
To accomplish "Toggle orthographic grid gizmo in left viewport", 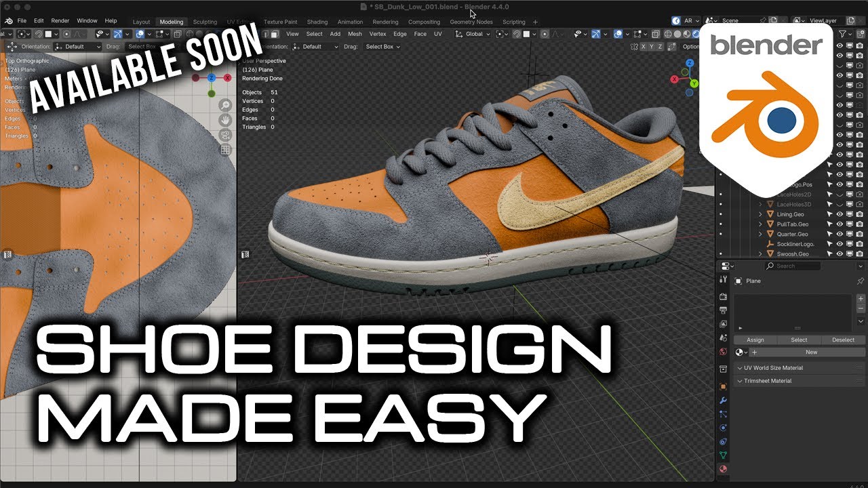I will pos(225,150).
